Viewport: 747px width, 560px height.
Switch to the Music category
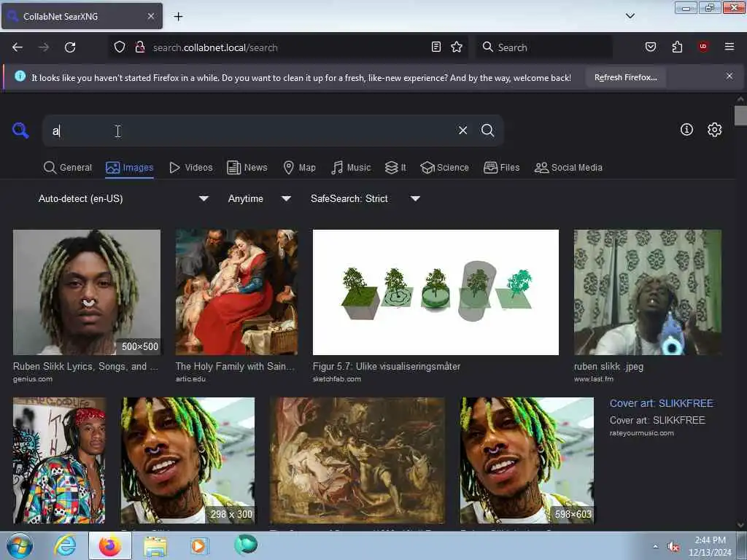(351, 168)
